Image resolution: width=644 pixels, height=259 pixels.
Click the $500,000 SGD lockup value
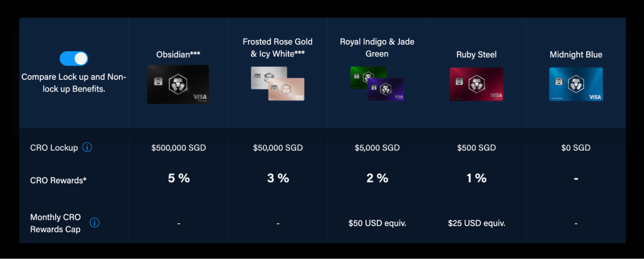[x=178, y=148]
